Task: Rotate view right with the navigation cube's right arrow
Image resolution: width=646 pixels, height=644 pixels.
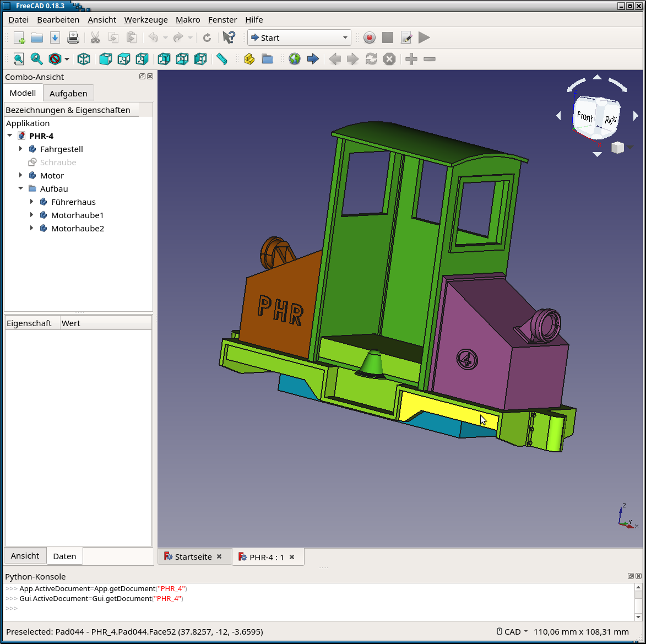Action: click(636, 116)
